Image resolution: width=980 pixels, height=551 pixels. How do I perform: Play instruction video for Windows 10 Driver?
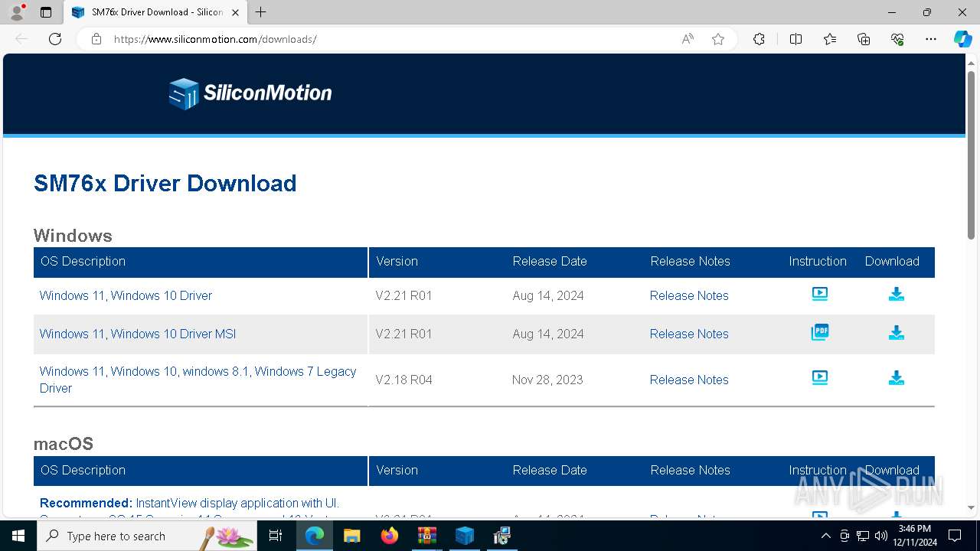(x=819, y=294)
